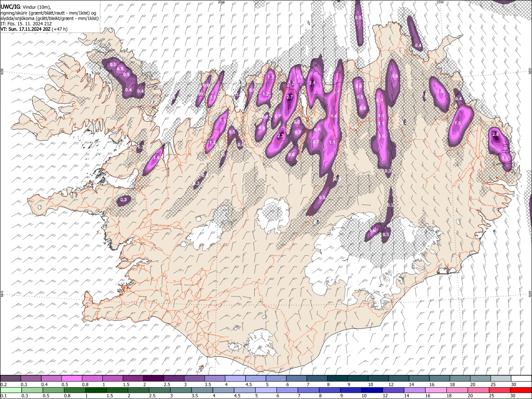
Task: Click the 15W longitude label at the top
Action: [440, 2]
